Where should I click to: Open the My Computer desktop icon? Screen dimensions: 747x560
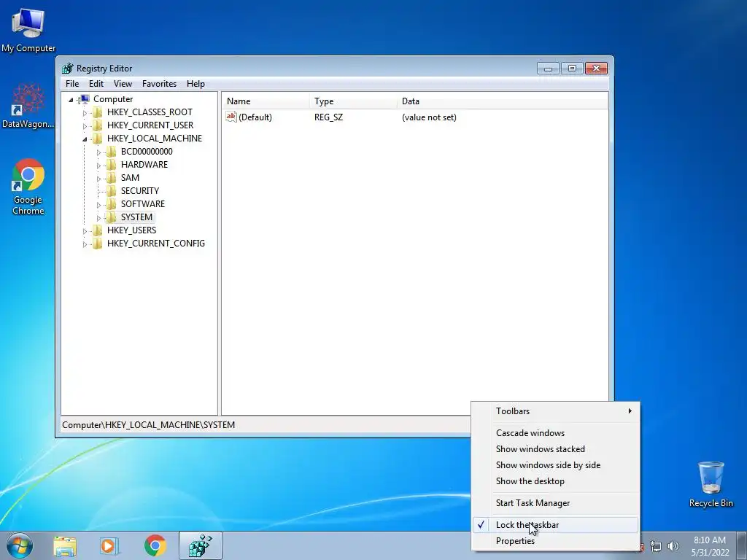pos(28,30)
